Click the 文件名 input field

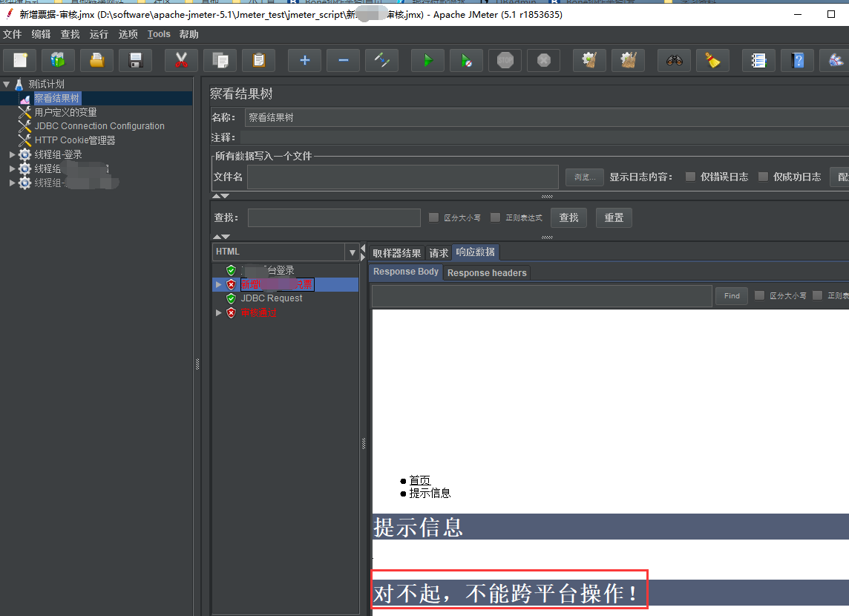[x=403, y=177]
